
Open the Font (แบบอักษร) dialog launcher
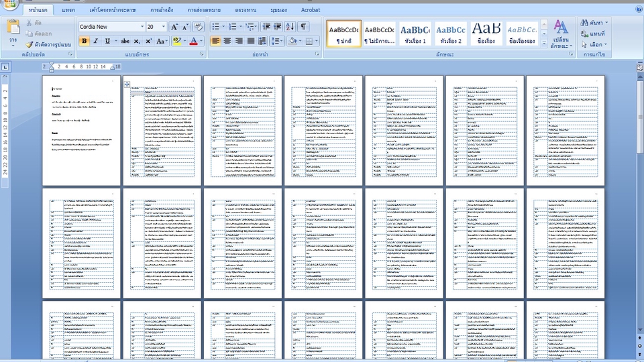coord(202,54)
